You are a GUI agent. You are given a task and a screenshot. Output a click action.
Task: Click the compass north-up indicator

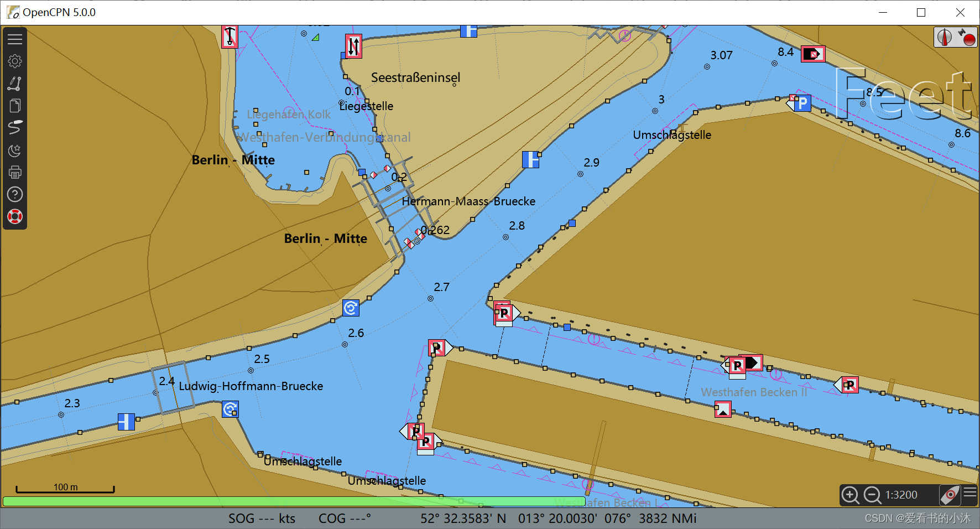pyautogui.click(x=945, y=37)
